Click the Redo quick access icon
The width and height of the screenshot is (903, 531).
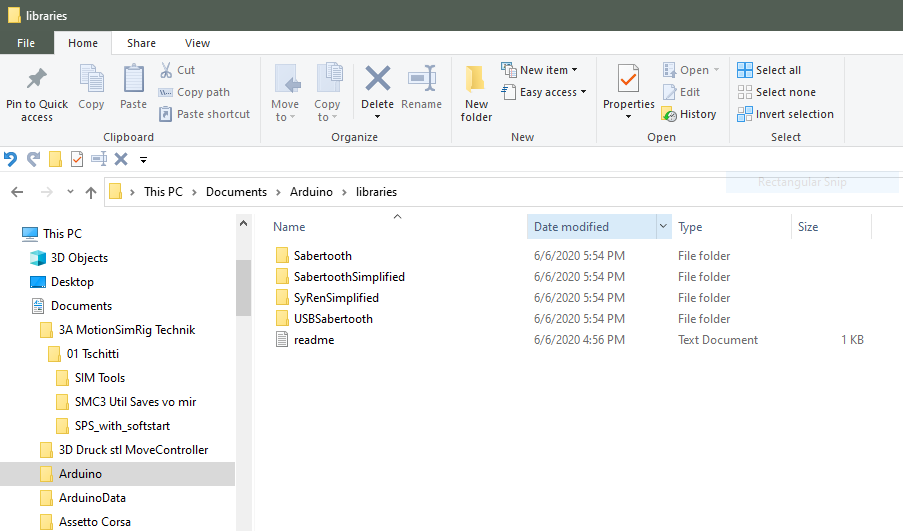[x=33, y=159]
